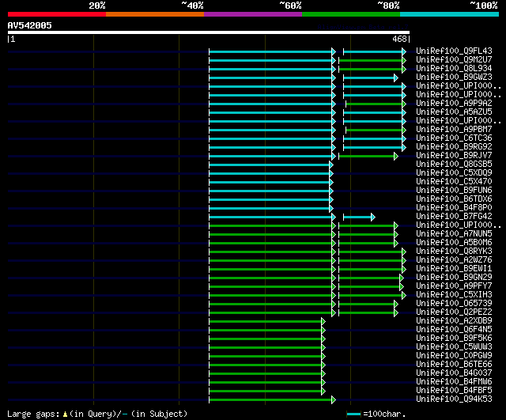This screenshot has width=506, height=420.
Task: Select subject label UniRef100_B4F8P0
Action: [x=454, y=208]
